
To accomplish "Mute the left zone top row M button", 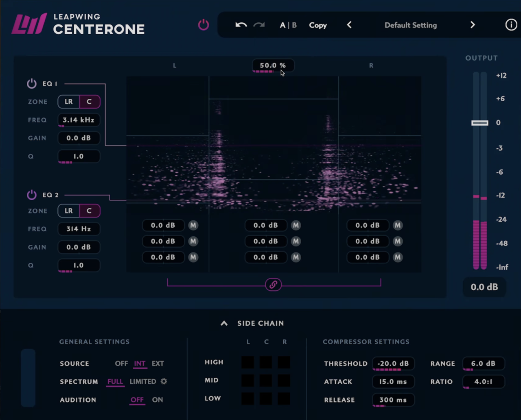I will (x=193, y=225).
